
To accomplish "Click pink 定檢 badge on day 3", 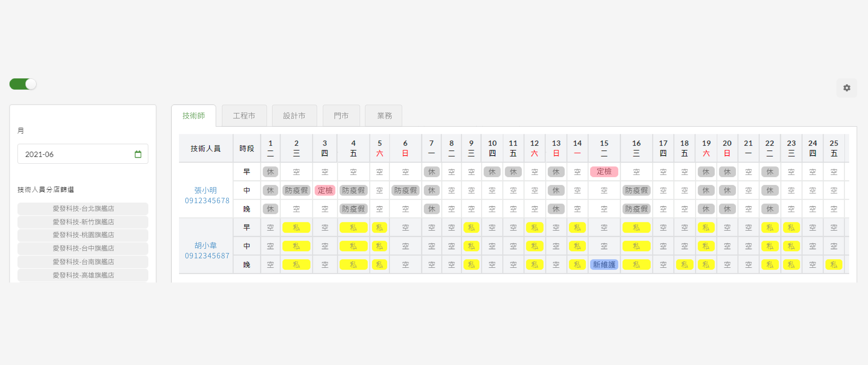I will 325,190.
